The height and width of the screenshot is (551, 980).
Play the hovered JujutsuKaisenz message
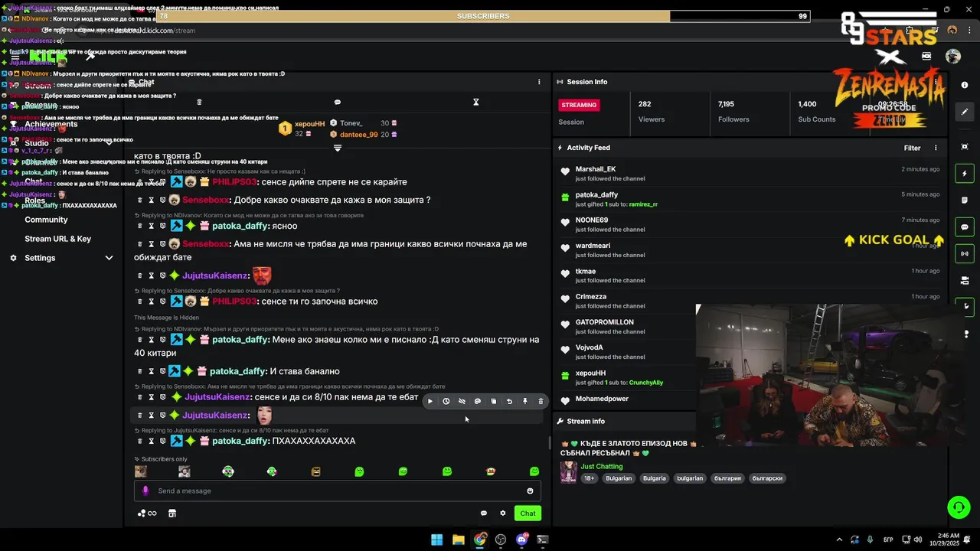pyautogui.click(x=430, y=401)
